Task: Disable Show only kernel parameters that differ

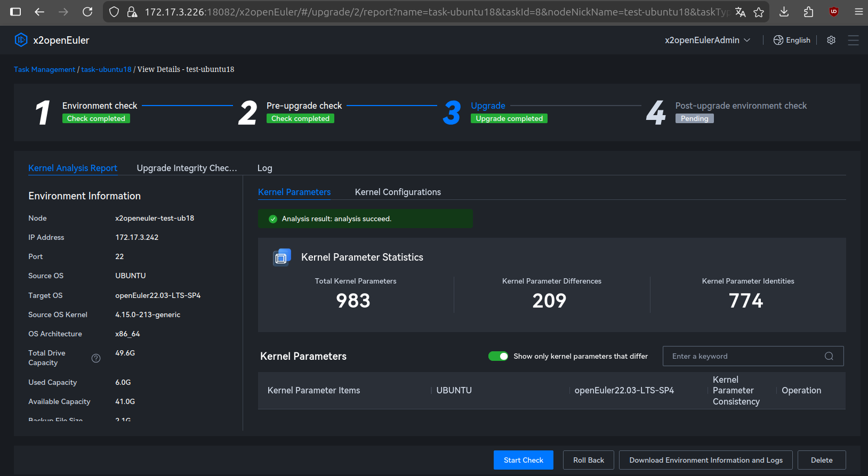Action: coord(498,356)
